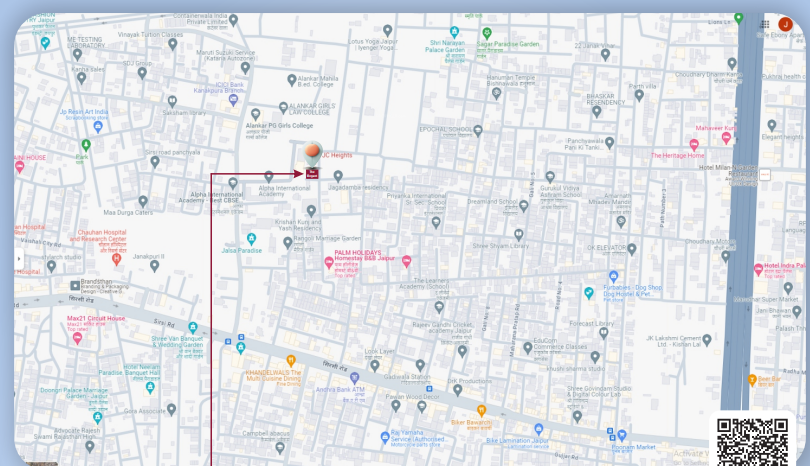
Task: Open the Rangoli Marriage Garden pin
Action: pos(288,243)
